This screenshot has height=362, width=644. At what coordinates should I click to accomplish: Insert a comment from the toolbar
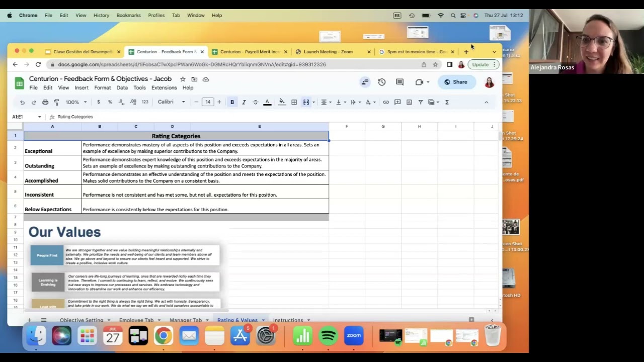(397, 102)
